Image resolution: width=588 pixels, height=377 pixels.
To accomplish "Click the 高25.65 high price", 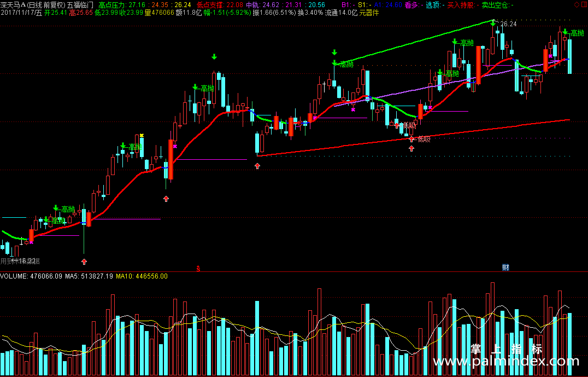I will 81,13.
